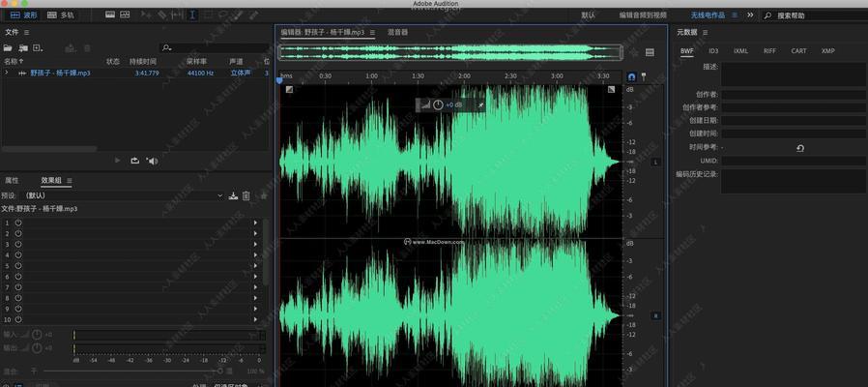The image size is (868, 387).
Task: Select the Time Selection tool in toolbar
Action: pyautogui.click(x=194, y=15)
